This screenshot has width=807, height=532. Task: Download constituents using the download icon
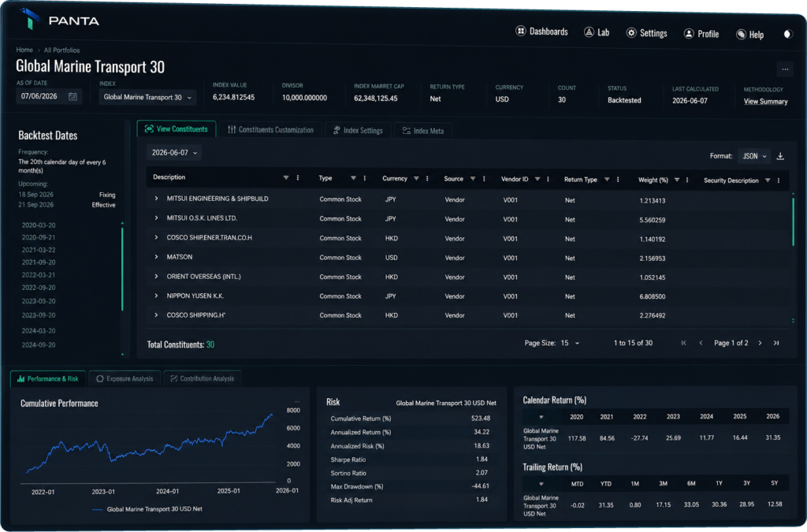(x=780, y=156)
